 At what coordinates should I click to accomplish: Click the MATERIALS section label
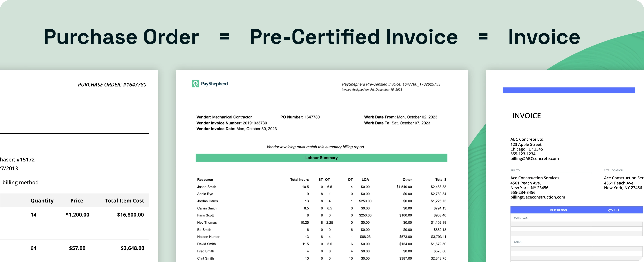coord(521,218)
